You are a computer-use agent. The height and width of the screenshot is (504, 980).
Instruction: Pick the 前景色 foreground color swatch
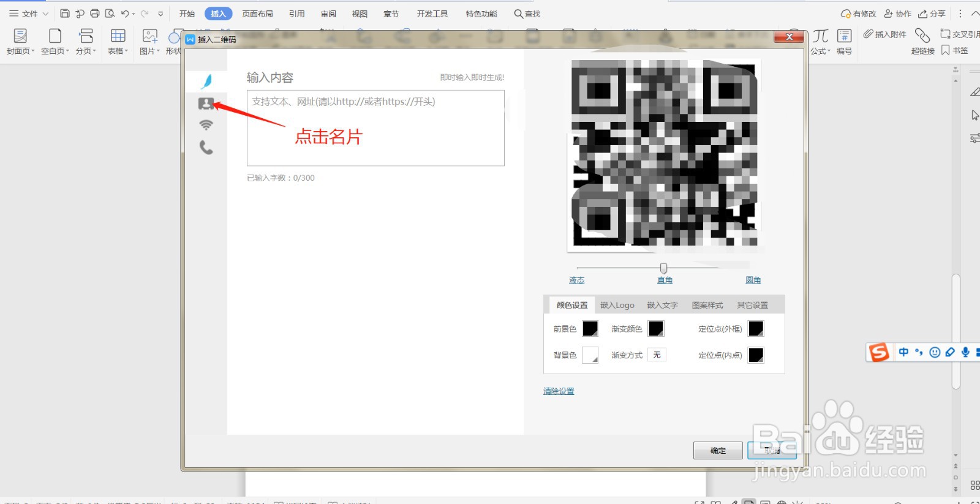click(x=590, y=329)
